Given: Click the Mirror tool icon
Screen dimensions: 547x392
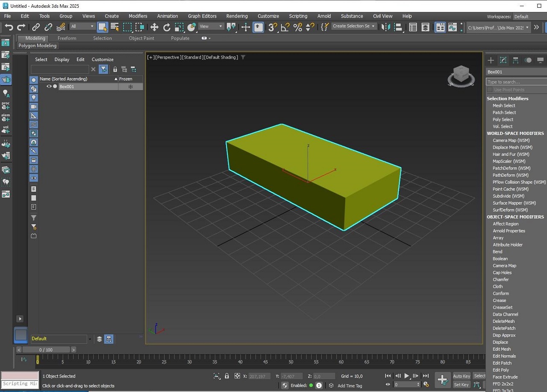Looking at the screenshot, I should 385,27.
